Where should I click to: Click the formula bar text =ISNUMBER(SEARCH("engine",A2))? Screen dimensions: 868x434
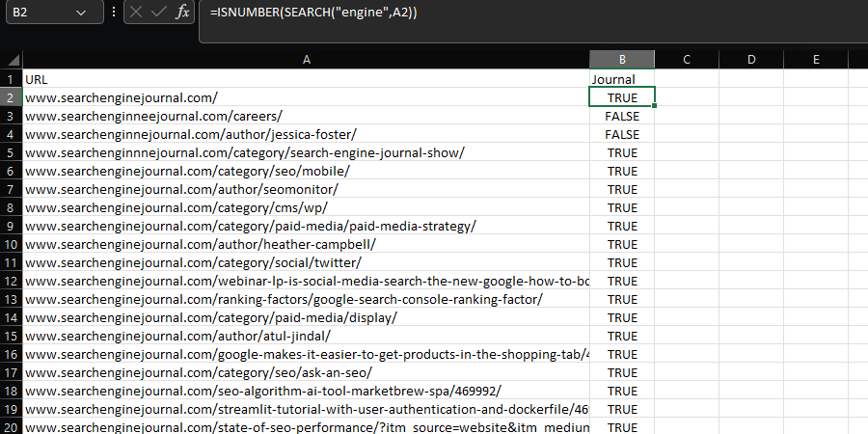pyautogui.click(x=313, y=13)
